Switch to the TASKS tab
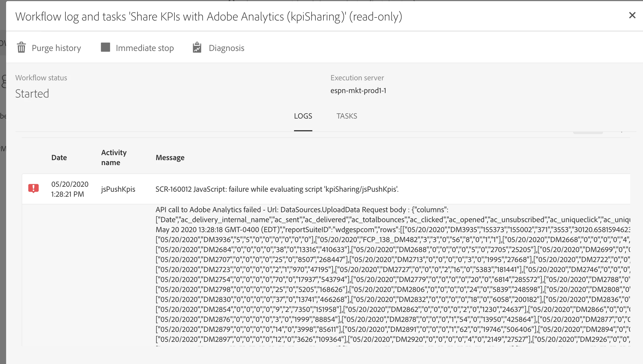The width and height of the screenshot is (643, 364). point(347,116)
